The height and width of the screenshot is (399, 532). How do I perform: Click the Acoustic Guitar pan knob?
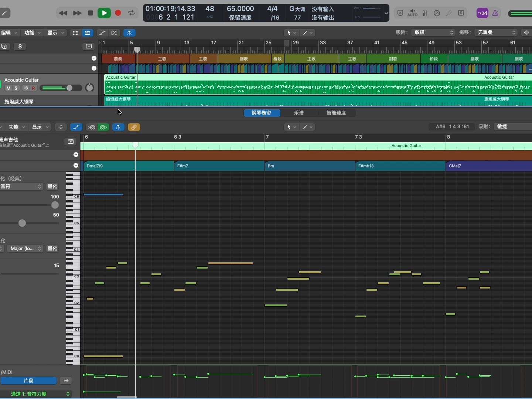89,88
